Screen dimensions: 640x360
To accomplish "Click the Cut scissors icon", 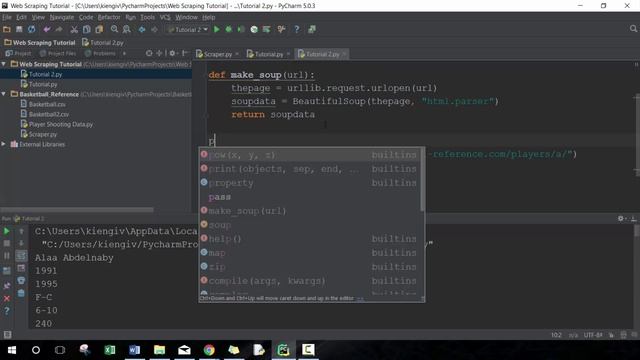I will (x=74, y=29).
